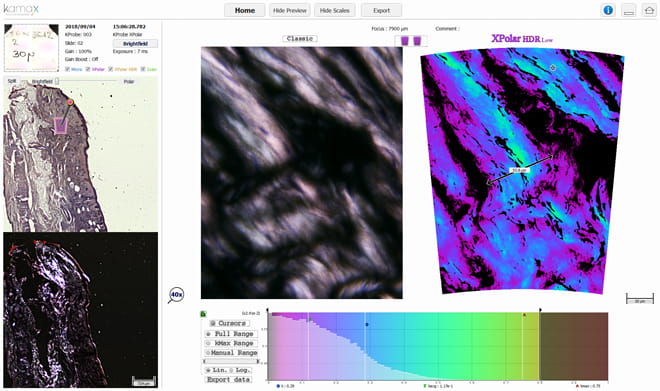Select the left purple view layout icon

click(405, 41)
